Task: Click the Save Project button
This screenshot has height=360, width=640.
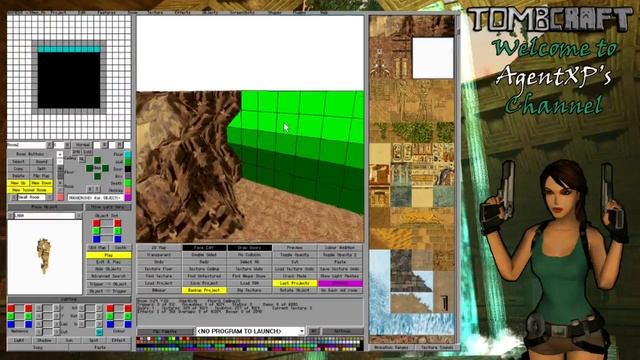Action: (x=204, y=283)
